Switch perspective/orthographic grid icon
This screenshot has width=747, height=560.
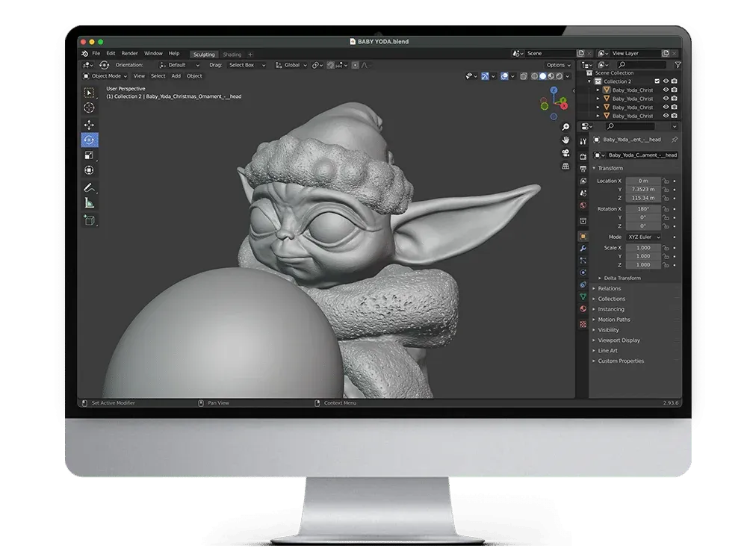[x=565, y=167]
